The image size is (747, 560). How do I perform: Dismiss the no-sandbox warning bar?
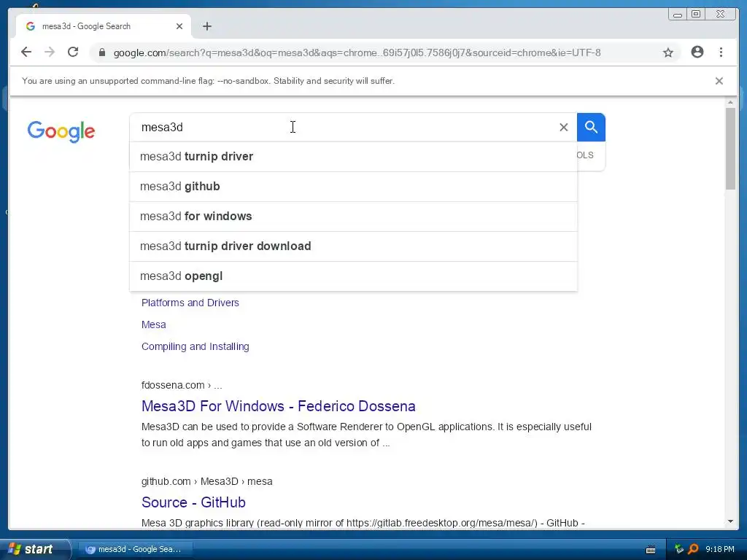click(x=719, y=81)
